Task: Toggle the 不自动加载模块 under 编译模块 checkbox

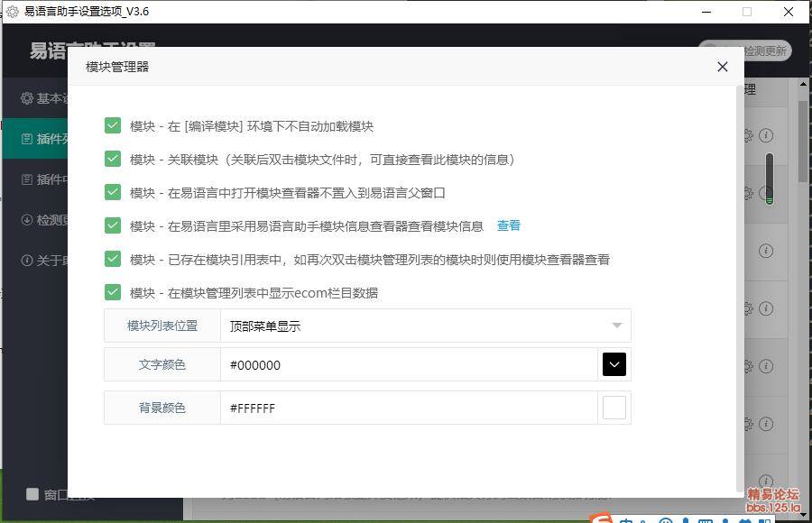Action: 113,125
